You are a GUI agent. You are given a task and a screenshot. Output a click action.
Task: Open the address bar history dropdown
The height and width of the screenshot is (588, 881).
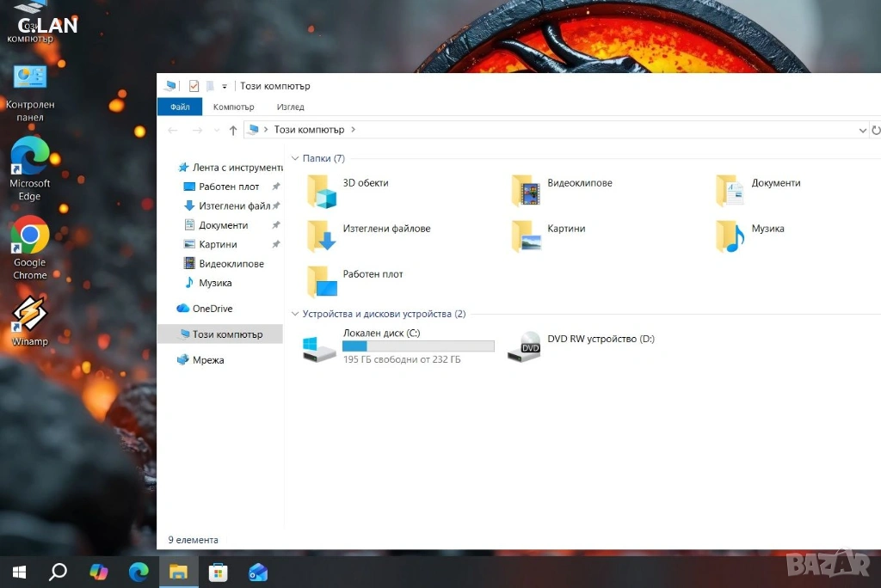pos(863,131)
